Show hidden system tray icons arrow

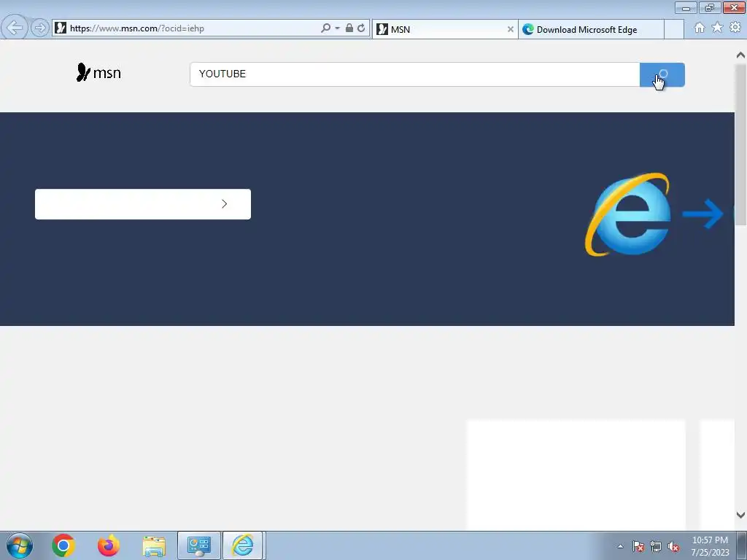tap(620, 546)
